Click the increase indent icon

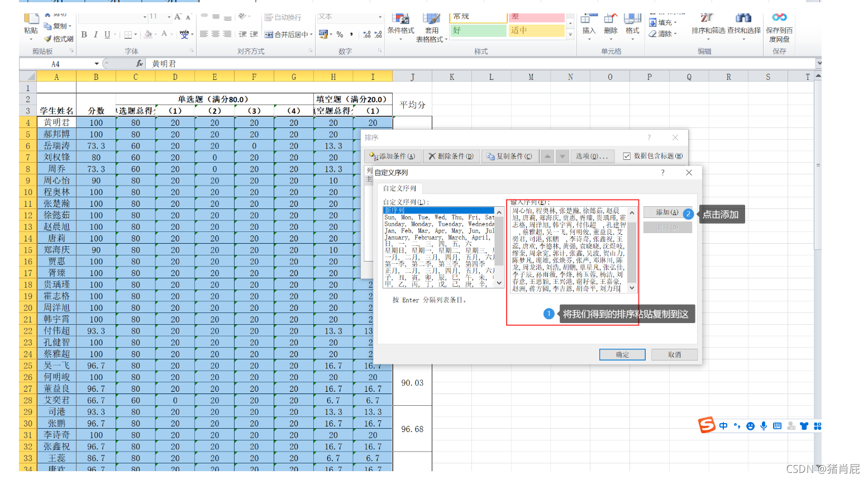pyautogui.click(x=254, y=34)
